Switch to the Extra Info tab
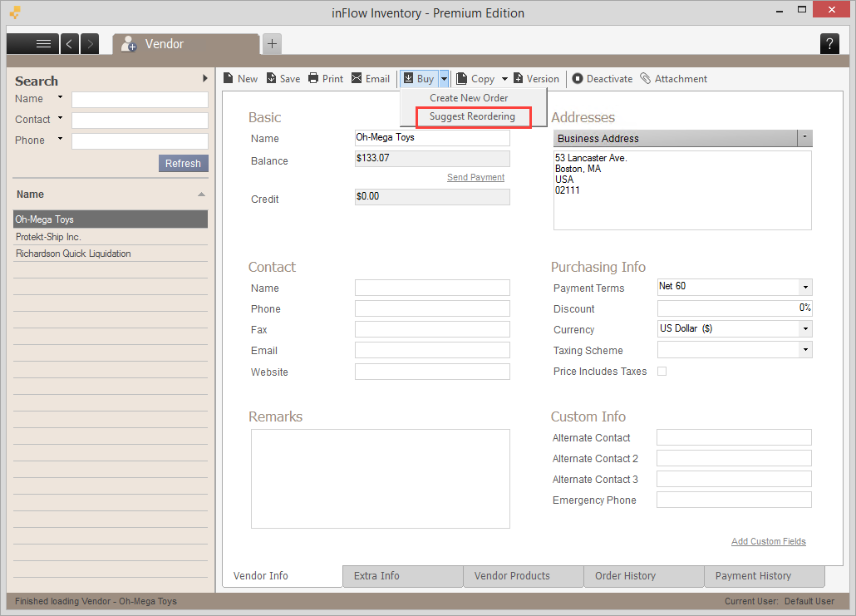Viewport: 856px width, 616px height. (x=403, y=576)
